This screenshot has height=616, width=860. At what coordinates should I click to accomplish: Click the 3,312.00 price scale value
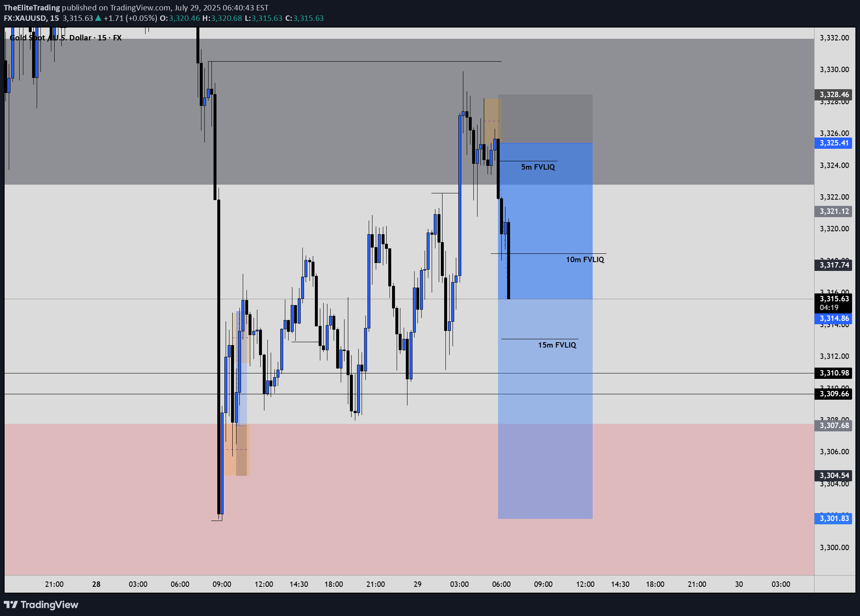coord(834,356)
